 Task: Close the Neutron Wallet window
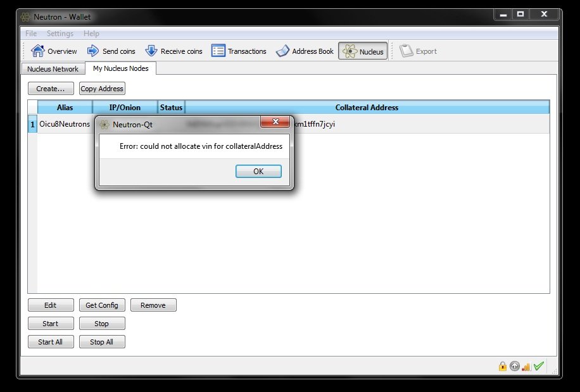click(544, 15)
